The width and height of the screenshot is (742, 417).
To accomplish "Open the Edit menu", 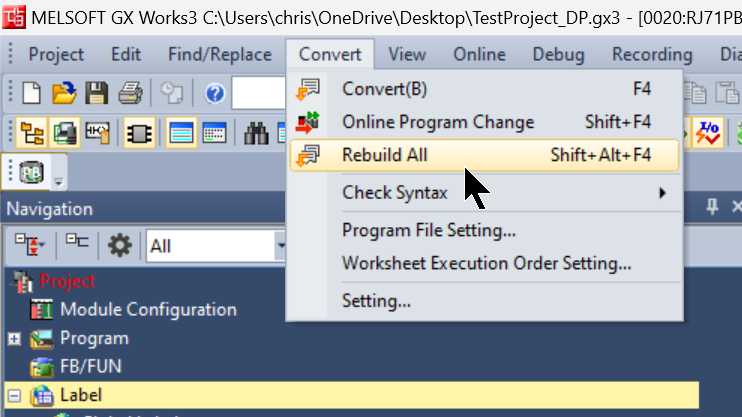I will point(126,54).
